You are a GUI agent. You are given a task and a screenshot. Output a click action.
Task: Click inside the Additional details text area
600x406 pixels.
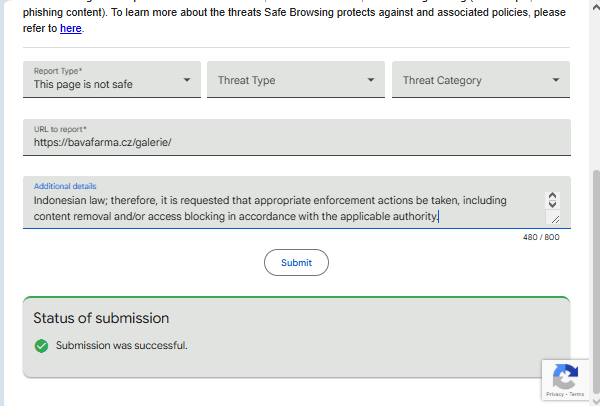coord(280,208)
